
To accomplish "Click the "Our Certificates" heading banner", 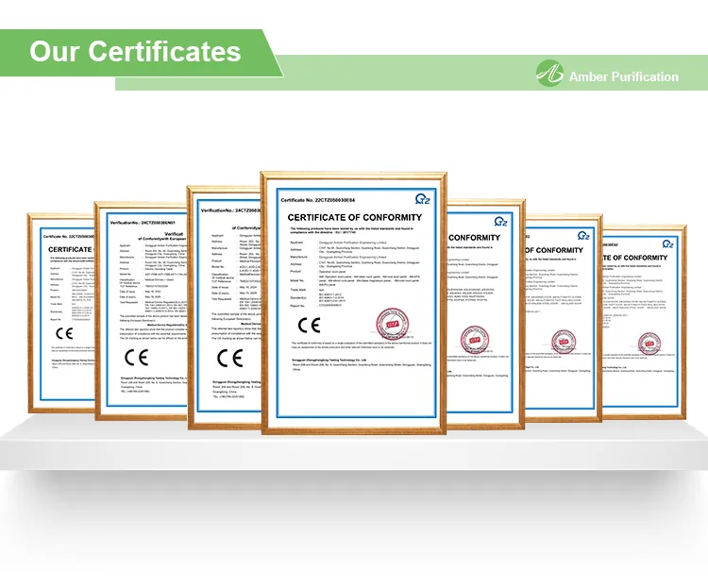I will point(135,51).
